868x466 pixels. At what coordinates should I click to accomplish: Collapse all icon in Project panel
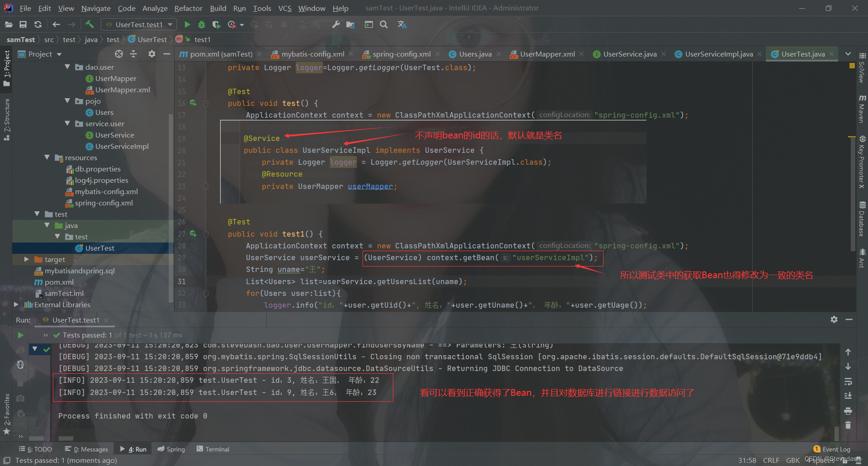[133, 54]
